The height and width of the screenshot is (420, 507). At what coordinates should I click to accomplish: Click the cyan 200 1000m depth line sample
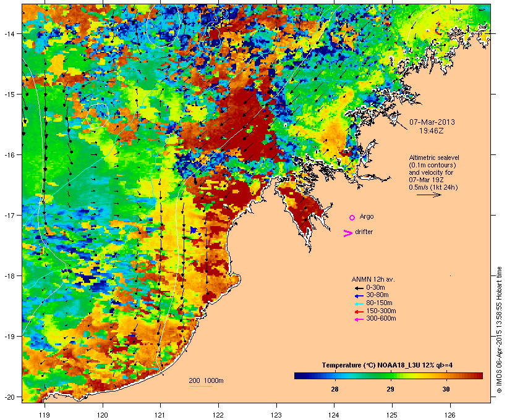200,386
